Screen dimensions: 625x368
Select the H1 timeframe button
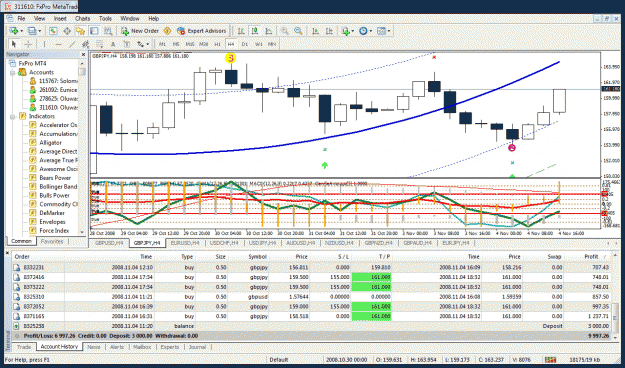[x=217, y=44]
